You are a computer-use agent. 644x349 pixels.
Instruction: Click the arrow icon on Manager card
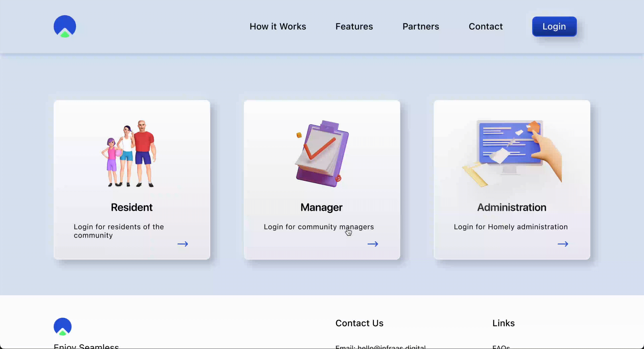pos(372,244)
